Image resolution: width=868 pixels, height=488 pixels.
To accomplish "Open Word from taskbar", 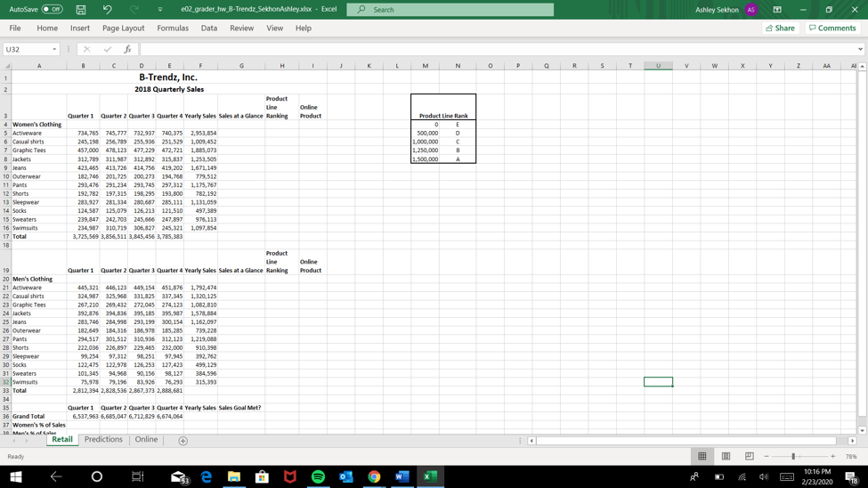I will pyautogui.click(x=402, y=477).
